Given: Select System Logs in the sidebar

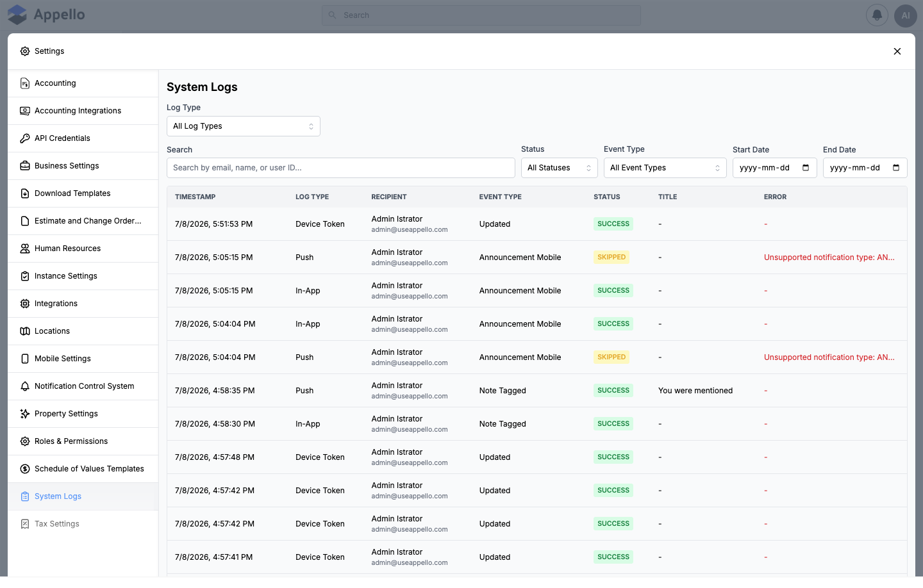Looking at the screenshot, I should point(83,496).
